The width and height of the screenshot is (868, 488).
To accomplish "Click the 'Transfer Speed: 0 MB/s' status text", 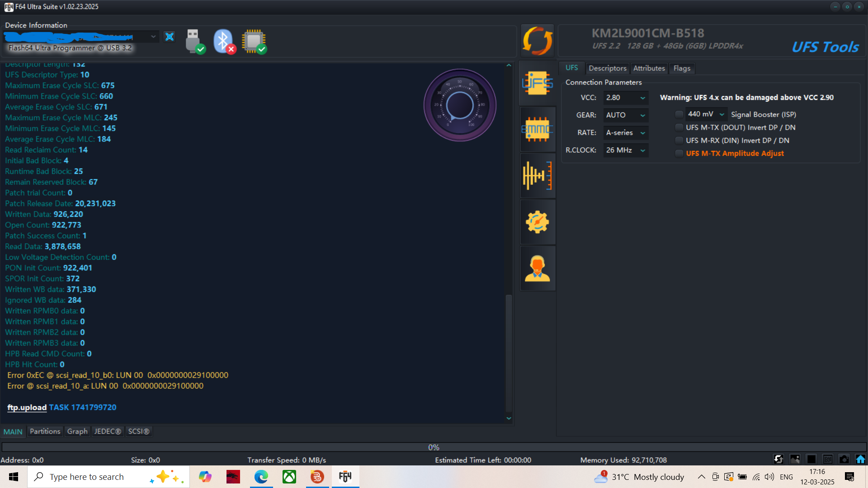I will [287, 460].
